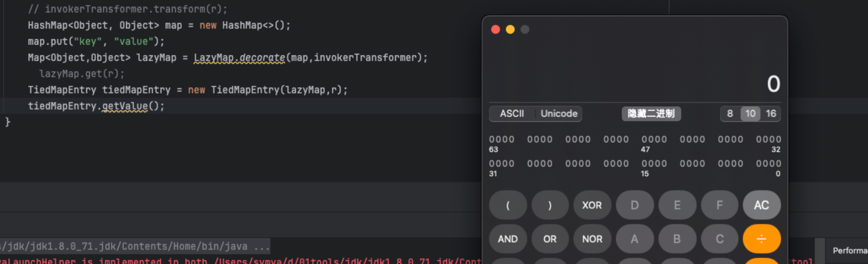Click the open parenthesis key
Image resolution: width=868 pixels, height=264 pixels.
click(x=508, y=205)
